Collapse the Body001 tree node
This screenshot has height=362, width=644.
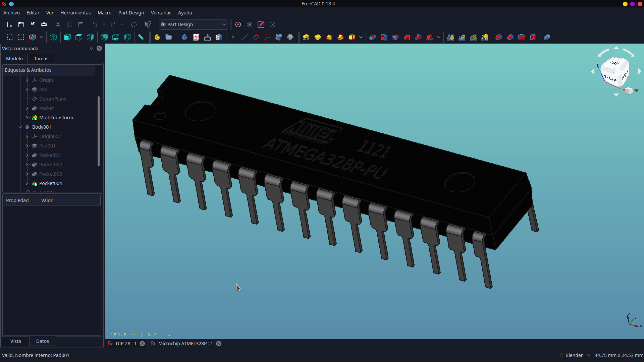pos(20,127)
